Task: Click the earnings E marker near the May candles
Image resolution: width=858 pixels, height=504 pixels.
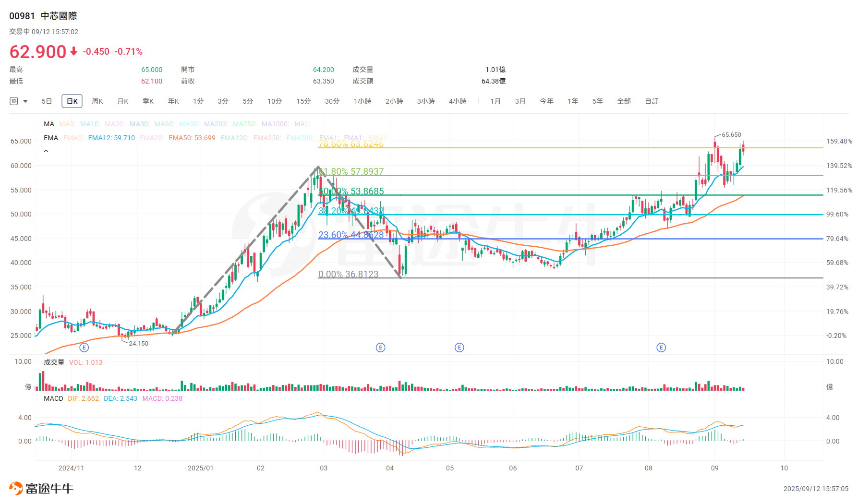Action: (x=459, y=347)
